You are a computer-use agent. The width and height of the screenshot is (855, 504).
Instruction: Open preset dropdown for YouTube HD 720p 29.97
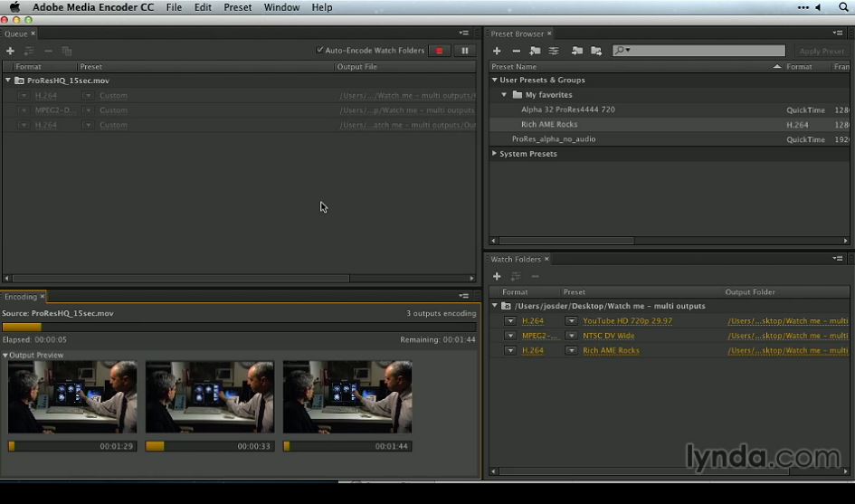point(571,320)
